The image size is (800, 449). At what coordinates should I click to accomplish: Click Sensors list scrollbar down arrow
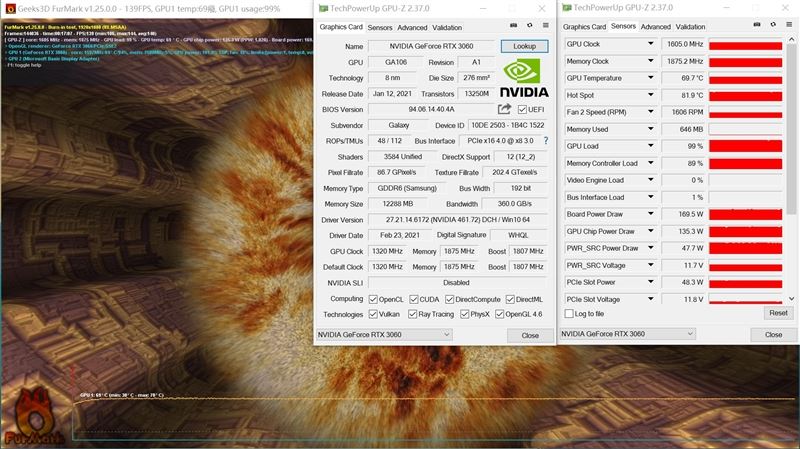pyautogui.click(x=791, y=299)
